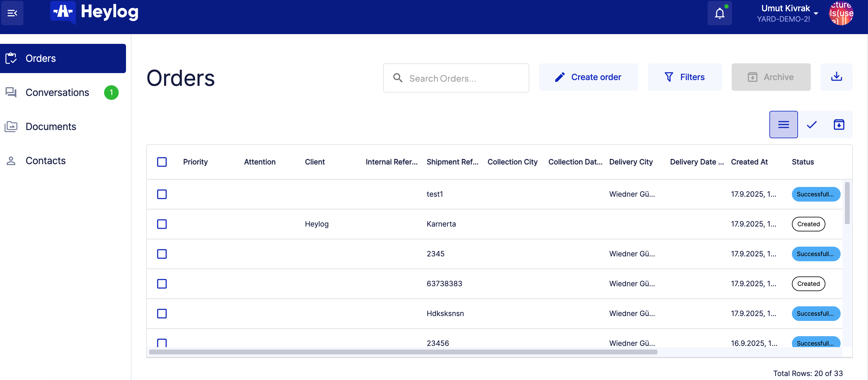Click the download export icon button

pyautogui.click(x=836, y=77)
